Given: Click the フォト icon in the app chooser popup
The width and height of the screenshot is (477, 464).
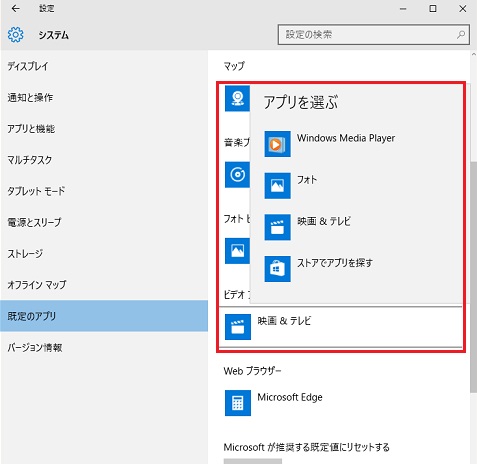Looking at the screenshot, I should click(x=277, y=186).
